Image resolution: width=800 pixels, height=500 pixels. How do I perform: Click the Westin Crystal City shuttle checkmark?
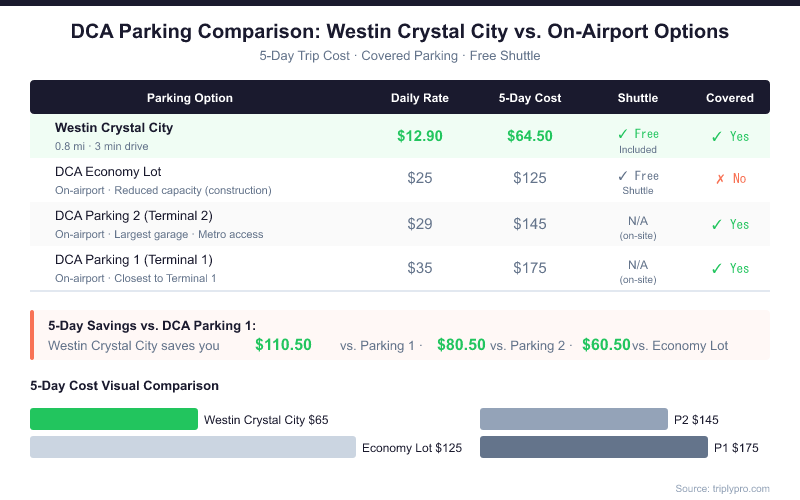click(x=622, y=134)
